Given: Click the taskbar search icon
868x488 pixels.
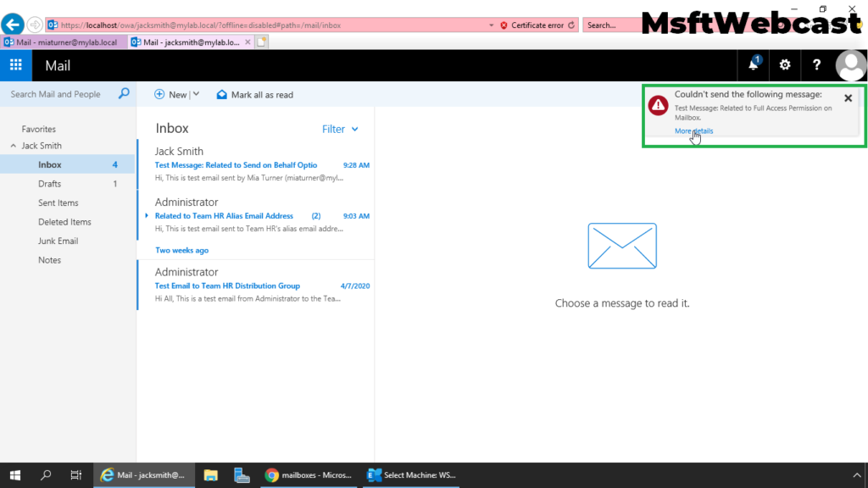Looking at the screenshot, I should tap(46, 475).
